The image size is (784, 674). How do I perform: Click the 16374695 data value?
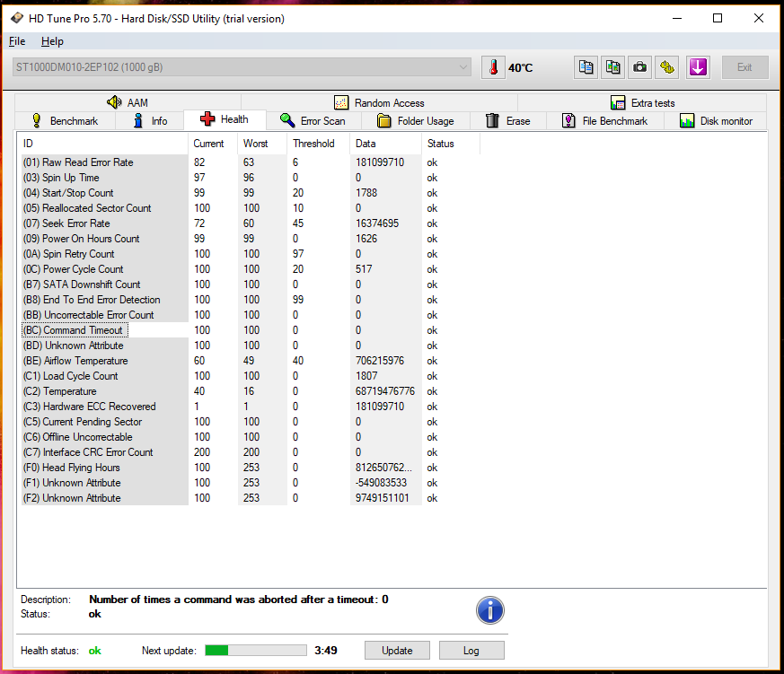pos(377,223)
